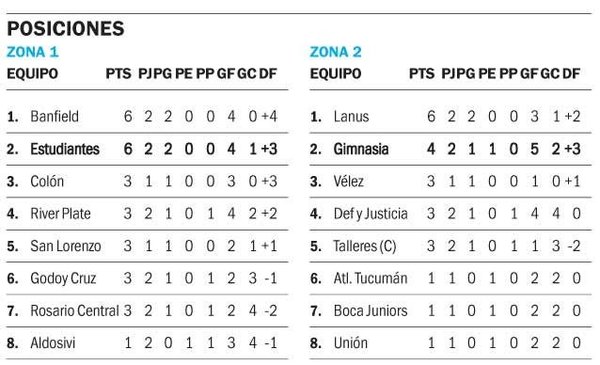The height and width of the screenshot is (365, 600).
Task: Click Boca Juniors team name
Action: [370, 311]
